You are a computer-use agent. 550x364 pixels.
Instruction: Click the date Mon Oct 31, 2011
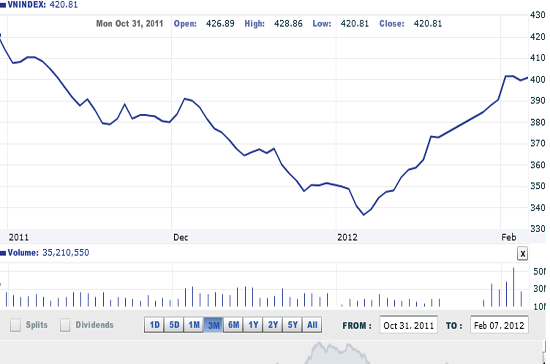tap(129, 24)
